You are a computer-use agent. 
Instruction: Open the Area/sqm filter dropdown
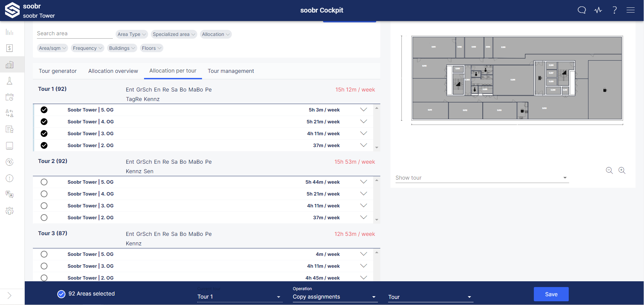(53, 48)
